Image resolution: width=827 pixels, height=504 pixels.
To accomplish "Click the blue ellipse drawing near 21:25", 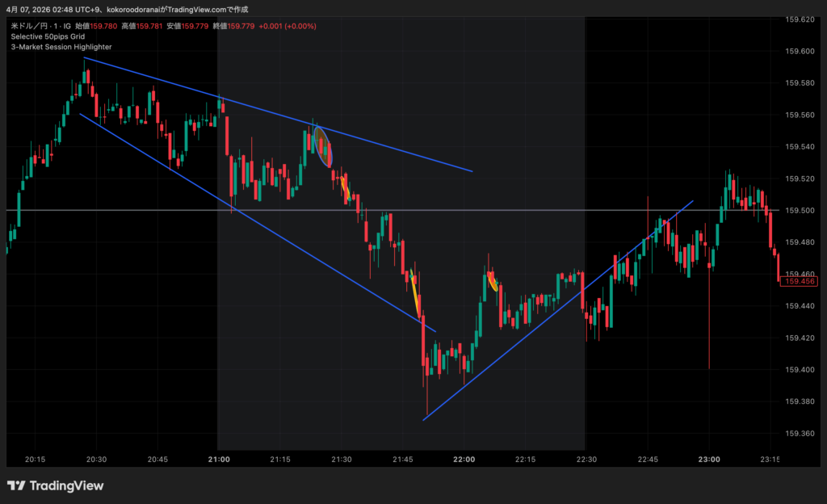I will point(323,146).
